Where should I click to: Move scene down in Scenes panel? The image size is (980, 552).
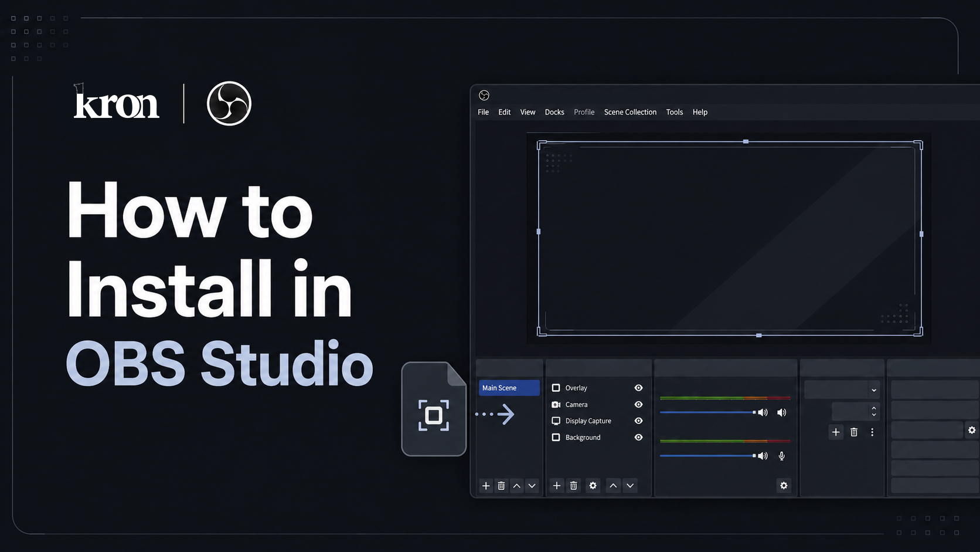coord(532,486)
